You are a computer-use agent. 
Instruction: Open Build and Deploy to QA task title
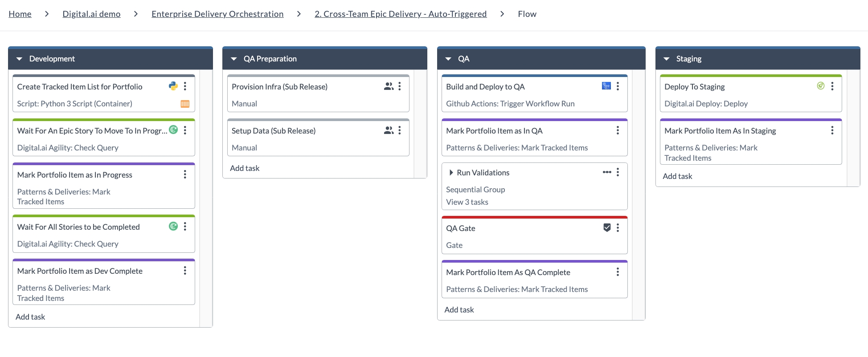click(x=485, y=87)
